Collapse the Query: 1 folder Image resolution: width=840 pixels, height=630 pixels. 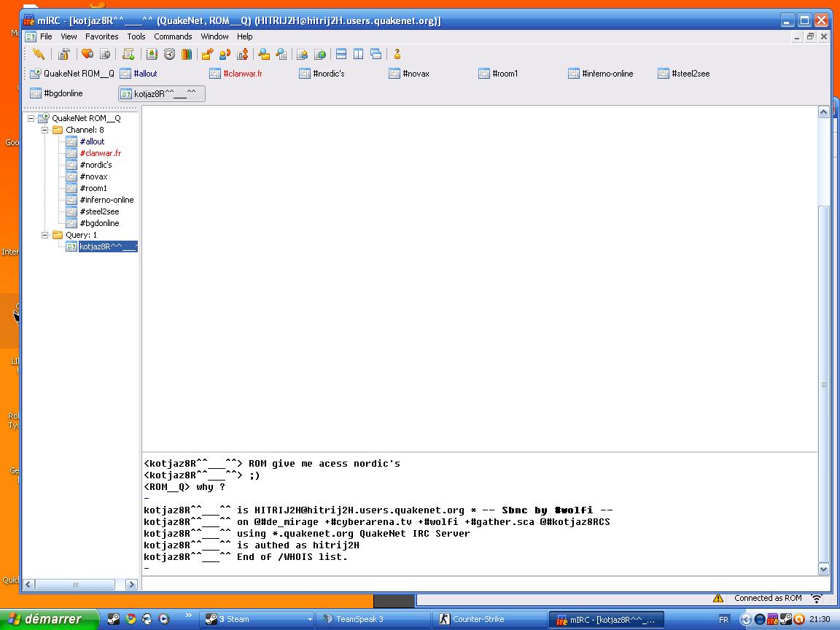[45, 235]
